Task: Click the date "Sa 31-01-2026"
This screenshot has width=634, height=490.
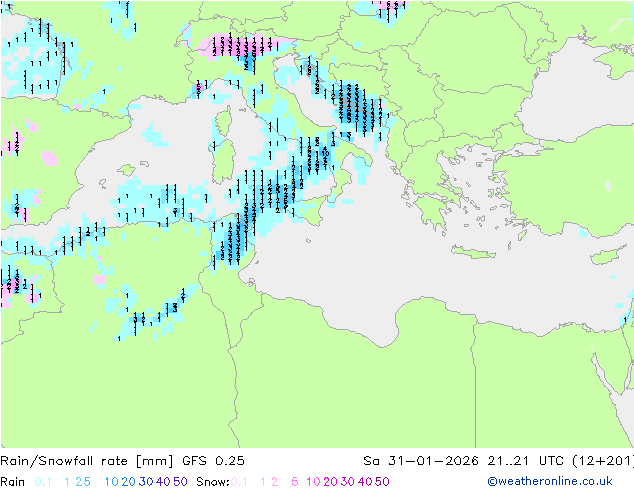Action: tap(421, 461)
